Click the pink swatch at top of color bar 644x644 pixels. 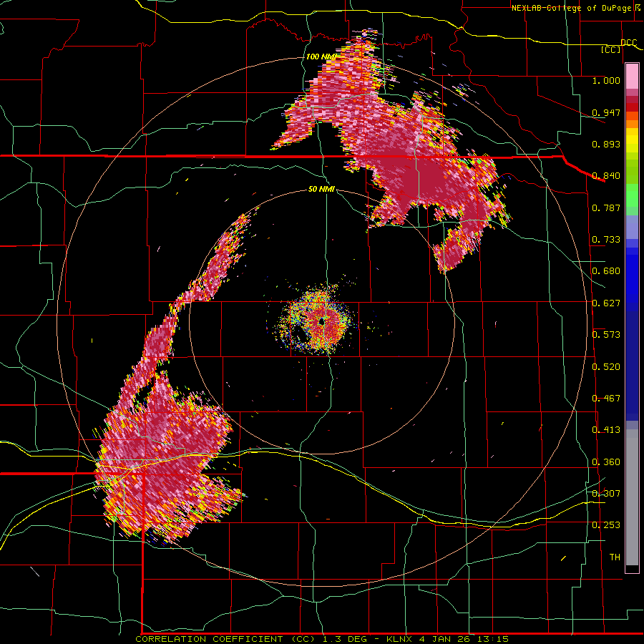tap(632, 76)
